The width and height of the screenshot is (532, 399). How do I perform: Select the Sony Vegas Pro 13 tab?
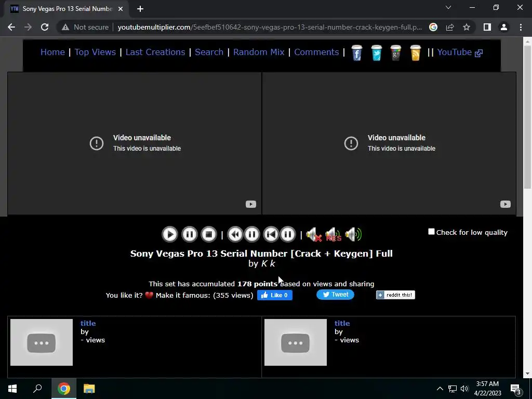pyautogui.click(x=66, y=9)
